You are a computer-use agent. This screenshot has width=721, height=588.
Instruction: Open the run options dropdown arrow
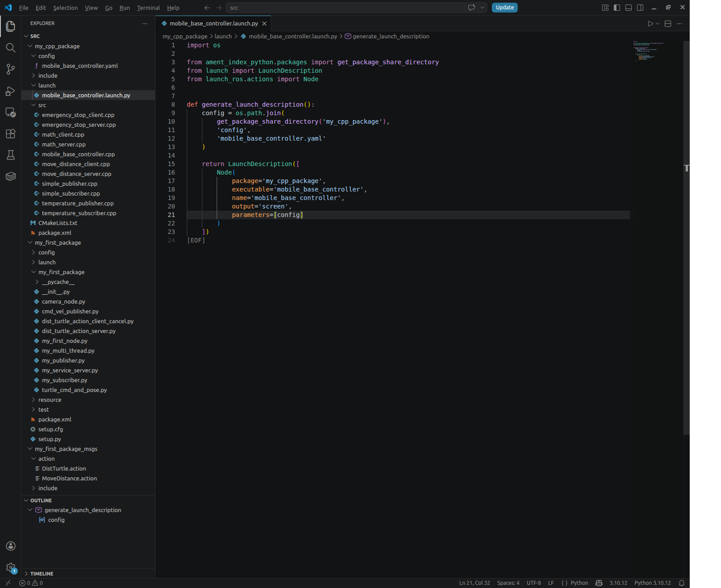pos(658,24)
